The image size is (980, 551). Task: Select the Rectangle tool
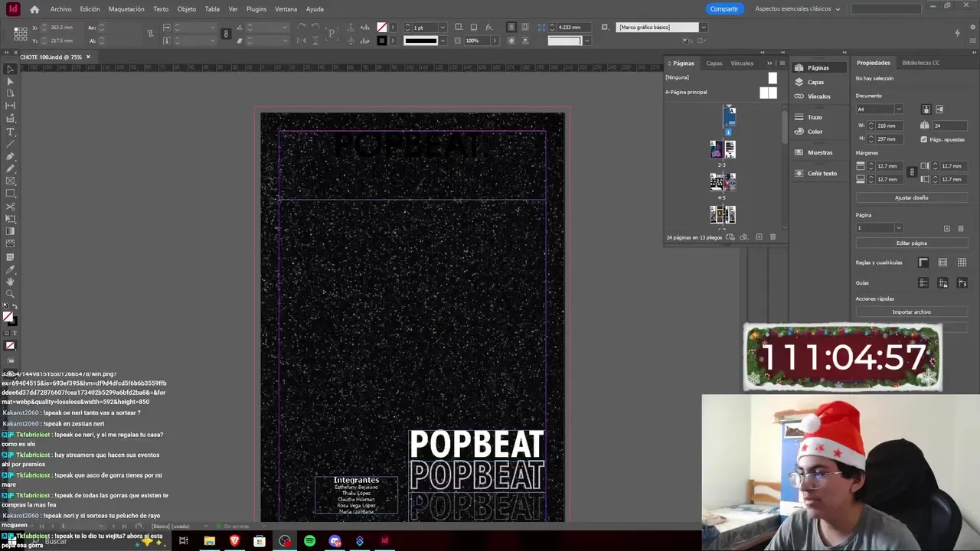point(10,194)
